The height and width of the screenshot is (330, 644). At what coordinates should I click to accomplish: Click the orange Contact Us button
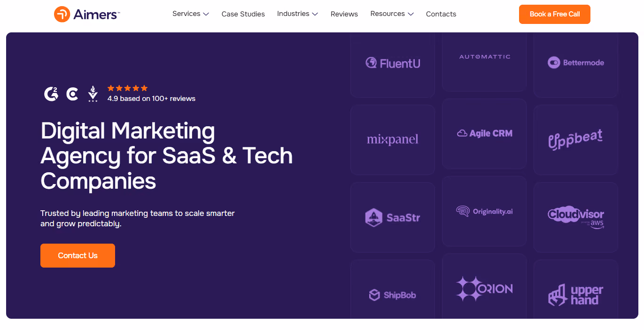[x=78, y=255]
